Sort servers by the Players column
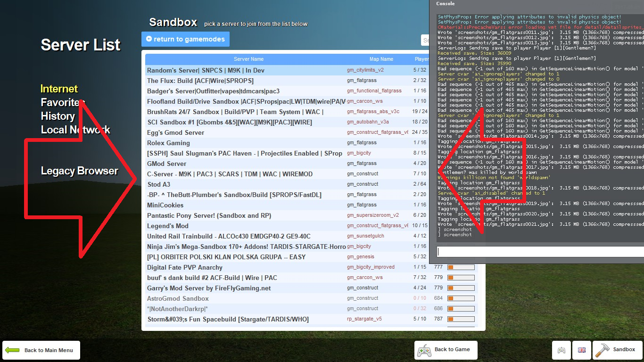 (421, 59)
